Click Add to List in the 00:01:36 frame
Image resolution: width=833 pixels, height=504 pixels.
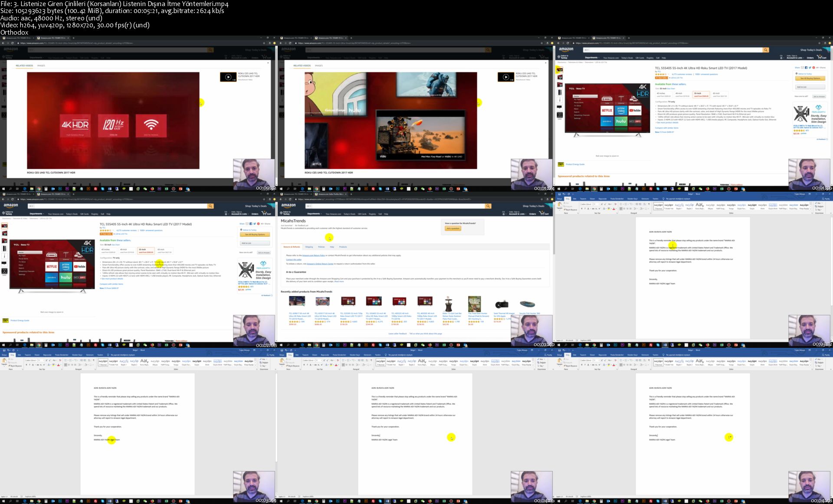[x=810, y=87]
